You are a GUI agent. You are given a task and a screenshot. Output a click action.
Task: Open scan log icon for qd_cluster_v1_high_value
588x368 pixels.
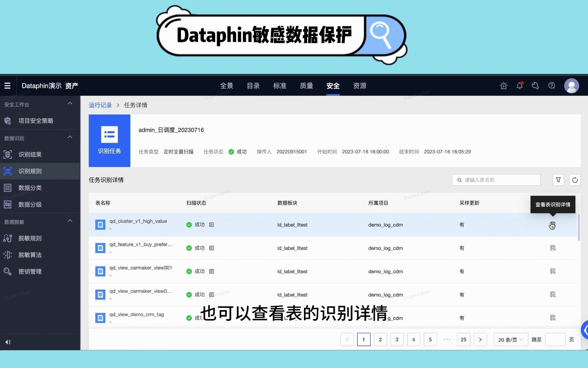point(212,225)
